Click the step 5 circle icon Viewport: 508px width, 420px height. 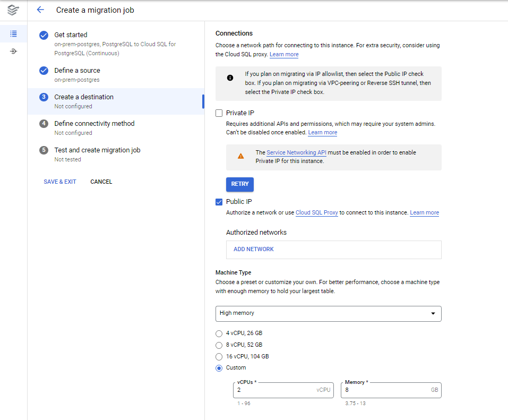click(43, 150)
